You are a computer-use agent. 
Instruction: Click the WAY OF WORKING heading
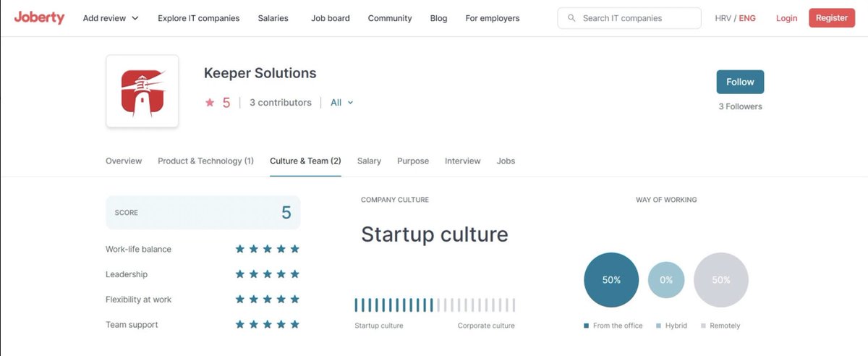[x=666, y=200]
